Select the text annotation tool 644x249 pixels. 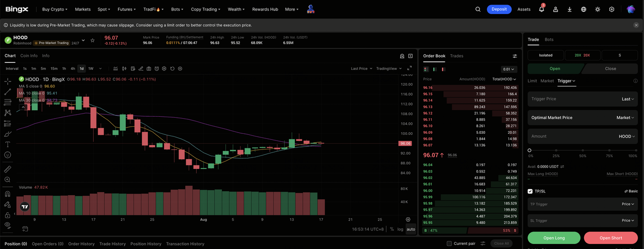click(8, 144)
